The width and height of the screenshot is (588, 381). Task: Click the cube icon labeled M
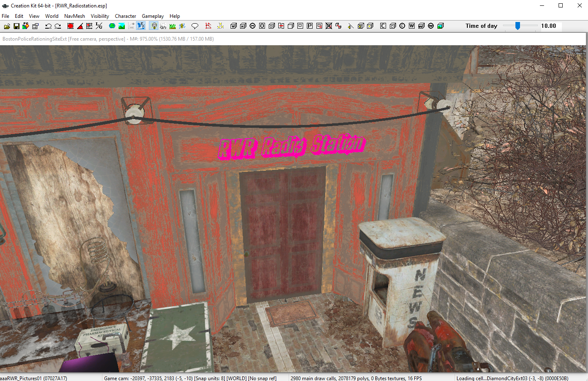[243, 26]
